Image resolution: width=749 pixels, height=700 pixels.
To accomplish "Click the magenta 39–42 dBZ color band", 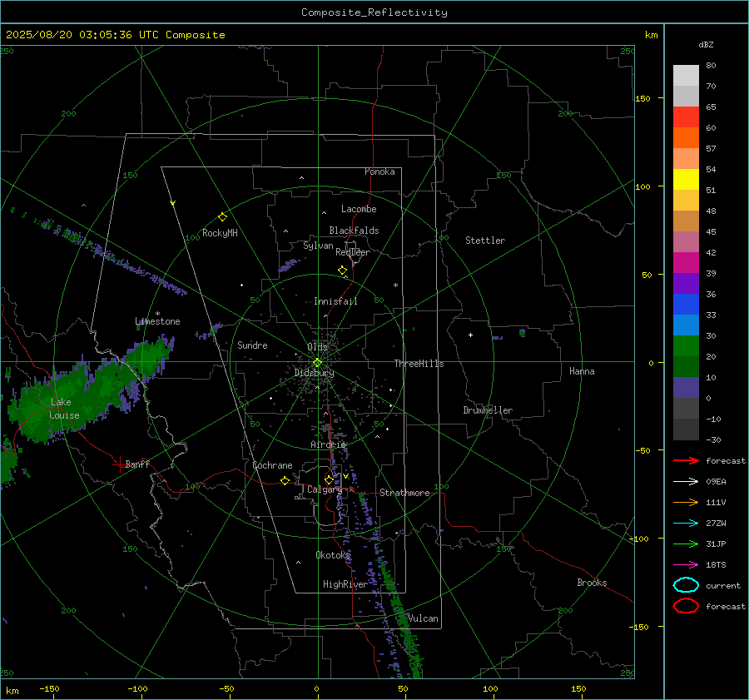I will [686, 263].
